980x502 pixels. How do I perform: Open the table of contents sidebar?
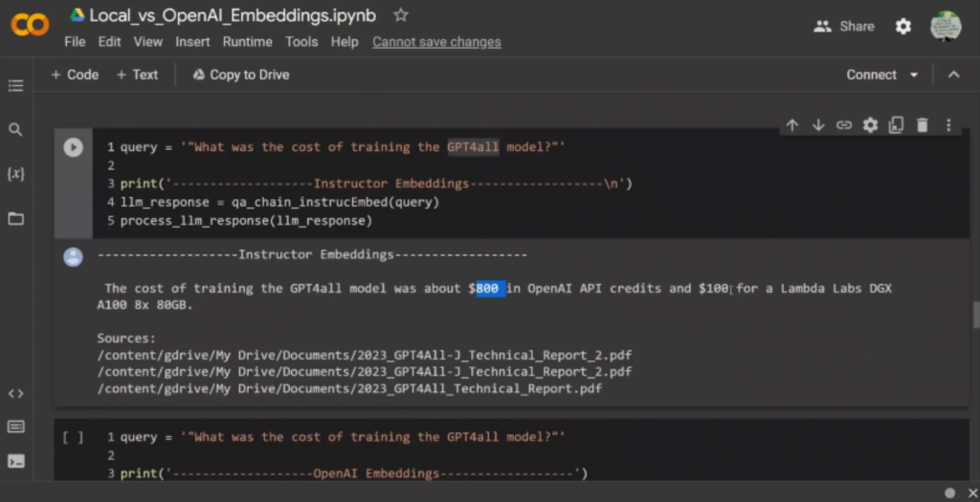pyautogui.click(x=15, y=86)
